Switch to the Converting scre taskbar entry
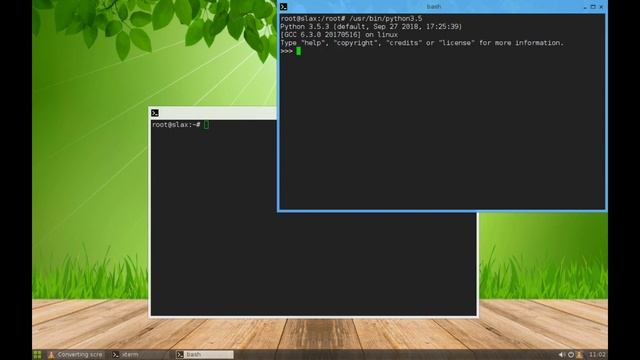The width and height of the screenshot is (640, 360). click(76, 355)
